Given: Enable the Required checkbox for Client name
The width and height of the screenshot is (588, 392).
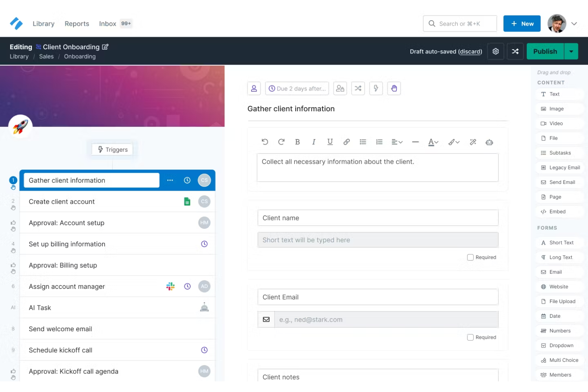Looking at the screenshot, I should [x=470, y=257].
